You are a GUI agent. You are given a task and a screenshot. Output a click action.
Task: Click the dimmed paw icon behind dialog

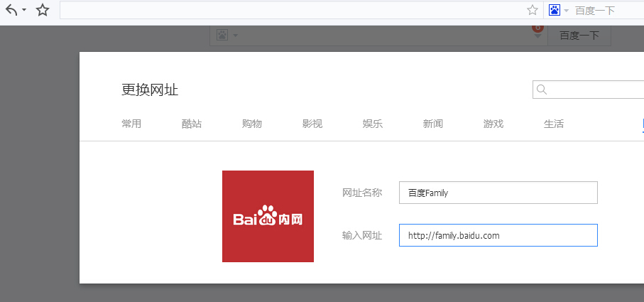[222, 36]
